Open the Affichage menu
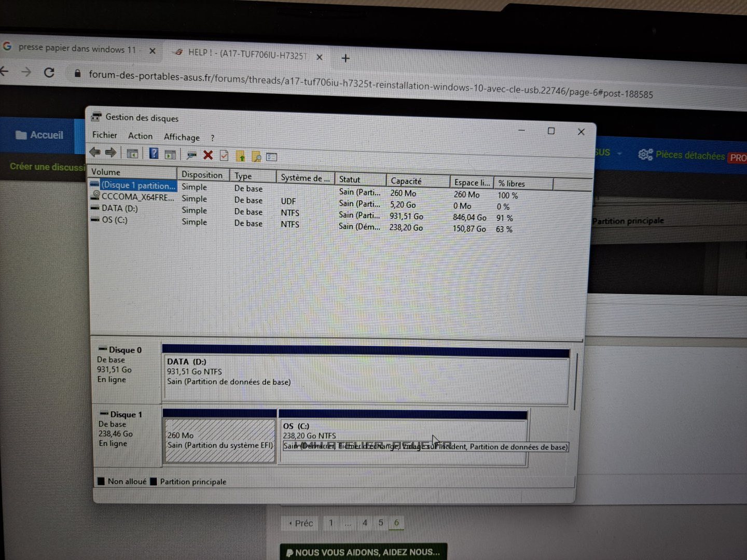The height and width of the screenshot is (560, 747). 182,137
